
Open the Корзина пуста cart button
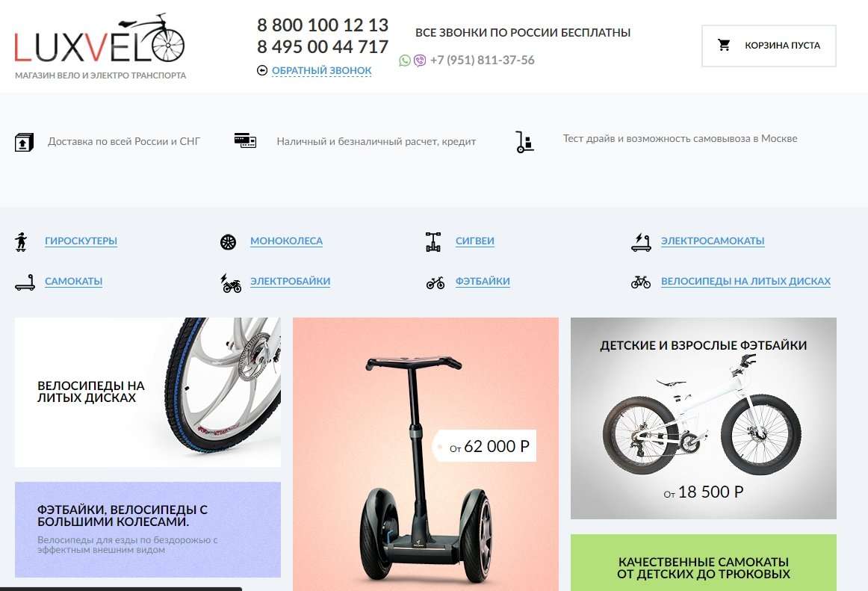click(x=769, y=46)
